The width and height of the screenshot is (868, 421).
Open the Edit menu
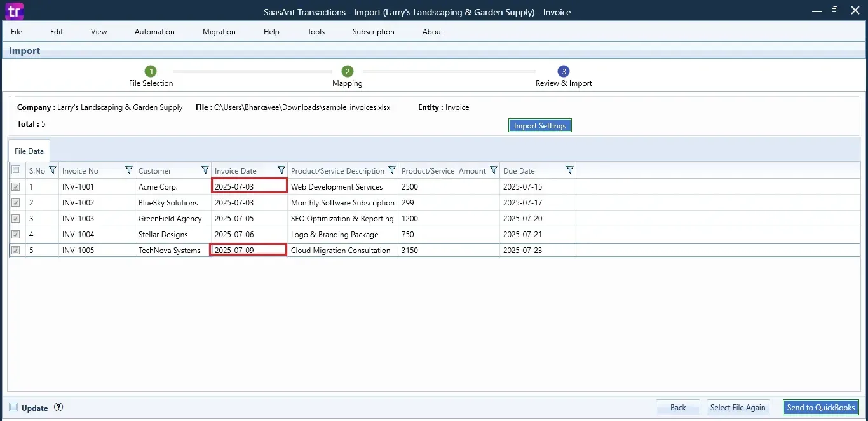click(57, 32)
